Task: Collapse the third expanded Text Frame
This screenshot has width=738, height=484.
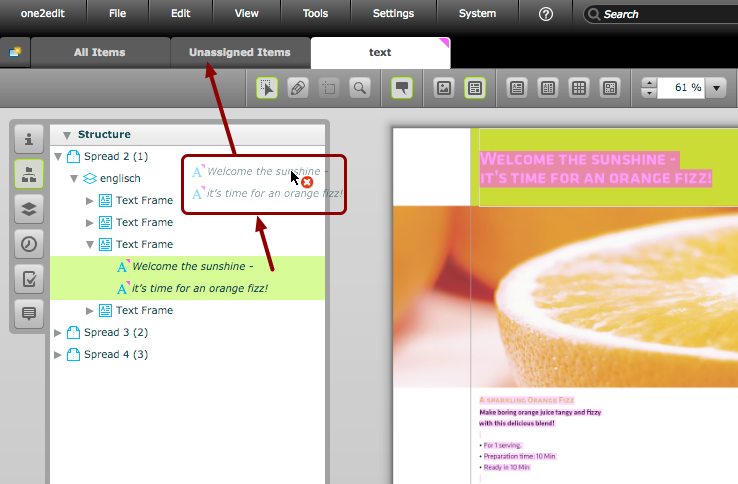Action: (89, 244)
